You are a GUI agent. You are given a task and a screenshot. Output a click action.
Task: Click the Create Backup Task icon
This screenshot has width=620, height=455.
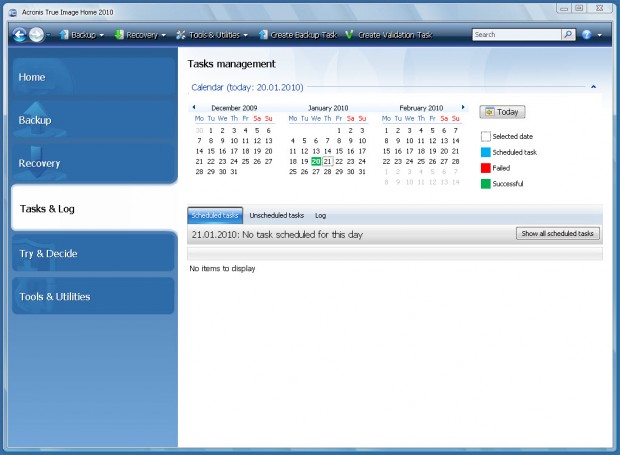point(263,35)
